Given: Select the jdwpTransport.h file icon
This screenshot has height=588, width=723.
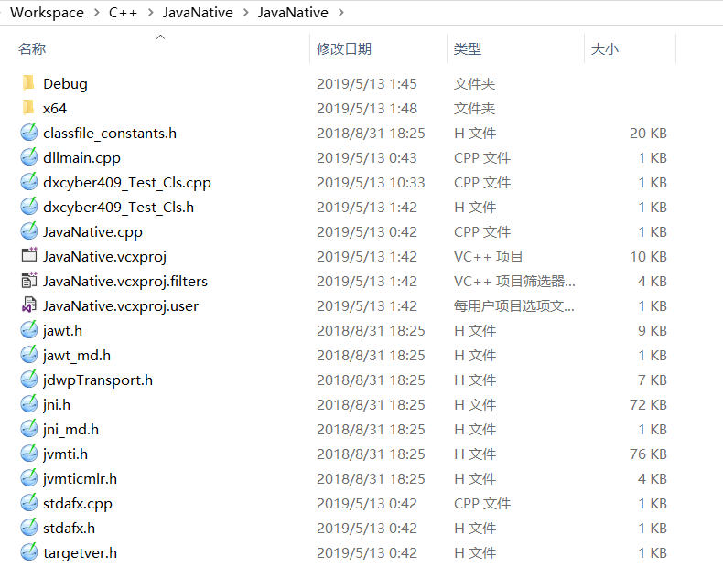Looking at the screenshot, I should coord(29,380).
